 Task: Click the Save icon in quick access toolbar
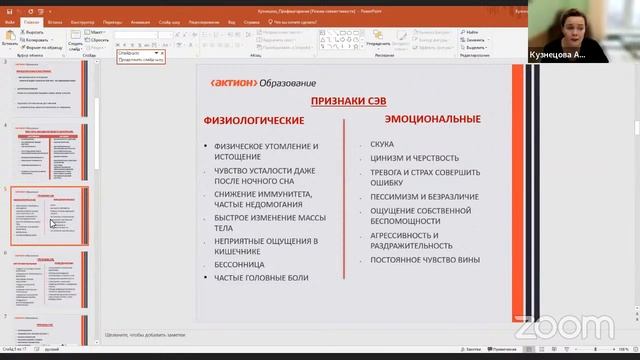pos(9,11)
